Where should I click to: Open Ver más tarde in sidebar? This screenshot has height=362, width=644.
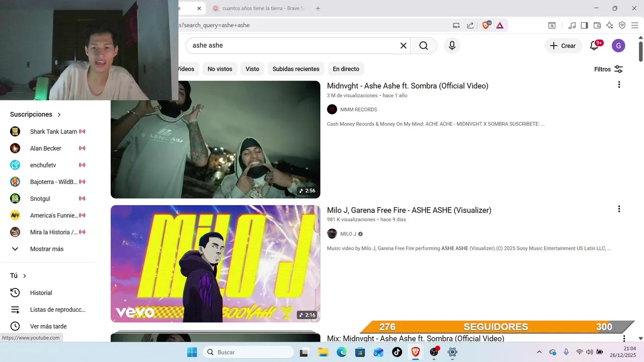(x=48, y=326)
